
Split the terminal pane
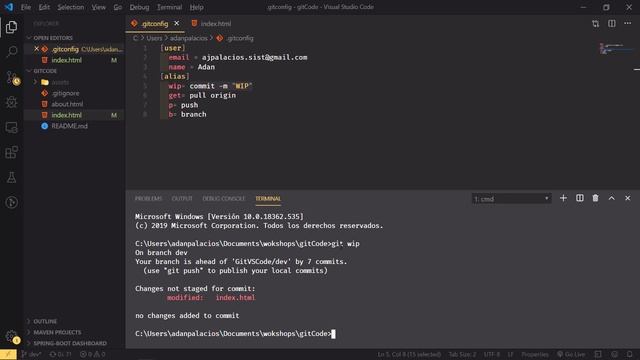click(580, 198)
